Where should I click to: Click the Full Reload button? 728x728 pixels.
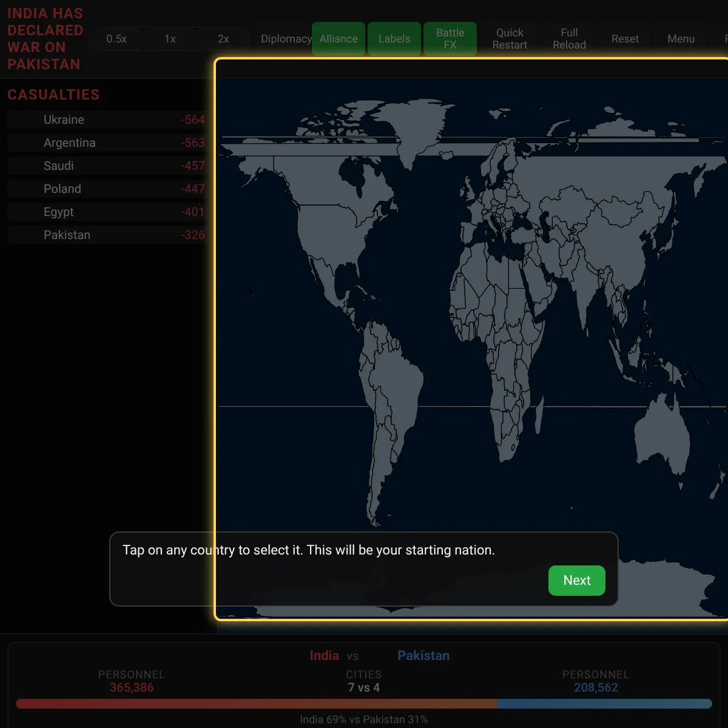[x=569, y=39]
